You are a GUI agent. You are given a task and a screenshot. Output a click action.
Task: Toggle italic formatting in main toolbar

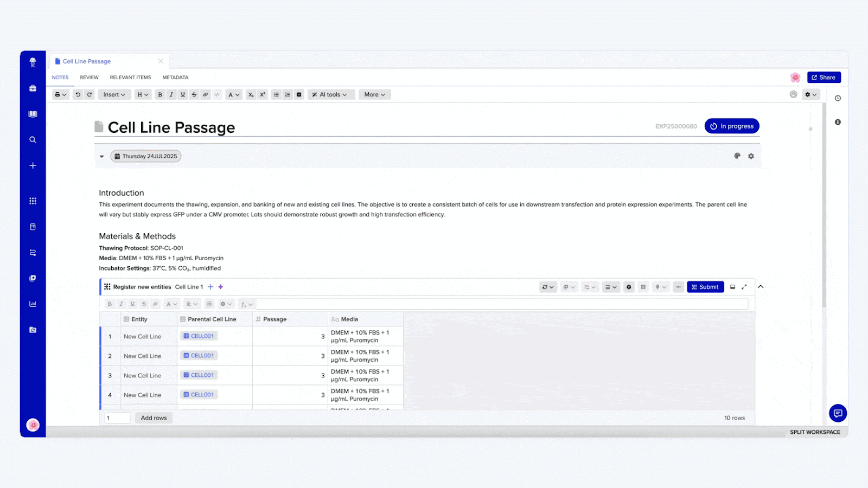click(171, 94)
